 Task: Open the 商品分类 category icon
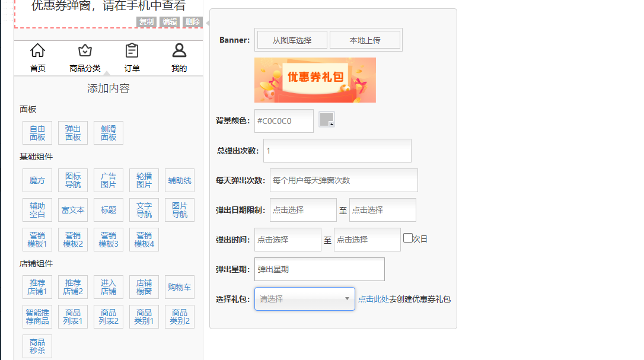(85, 51)
